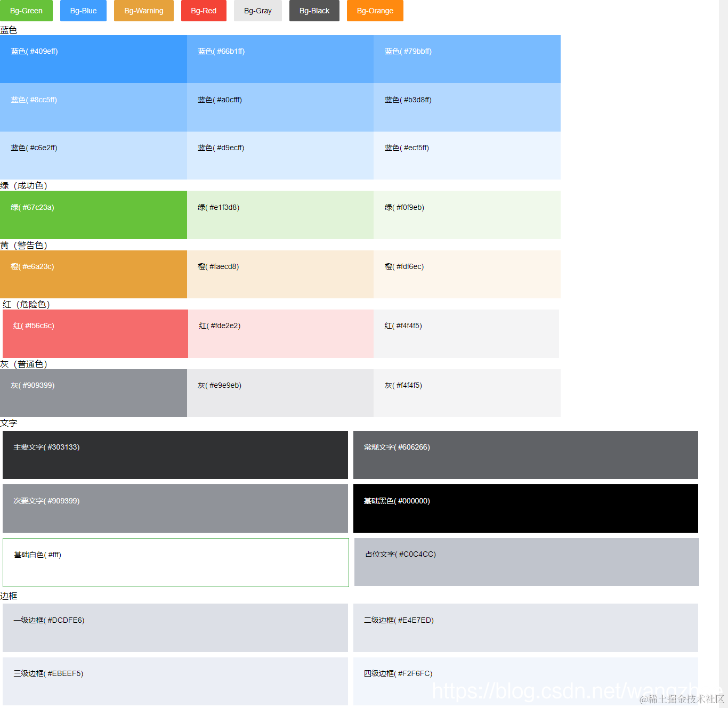
Task: Click the Bg-Blue button
Action: click(x=83, y=11)
